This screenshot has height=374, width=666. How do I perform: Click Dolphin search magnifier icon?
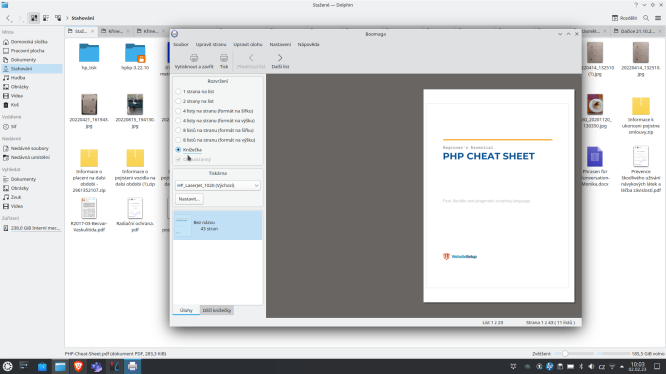pyautogui.click(x=646, y=18)
